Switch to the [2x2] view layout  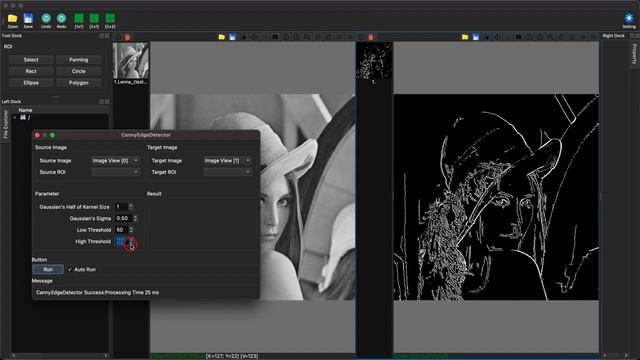(110, 18)
